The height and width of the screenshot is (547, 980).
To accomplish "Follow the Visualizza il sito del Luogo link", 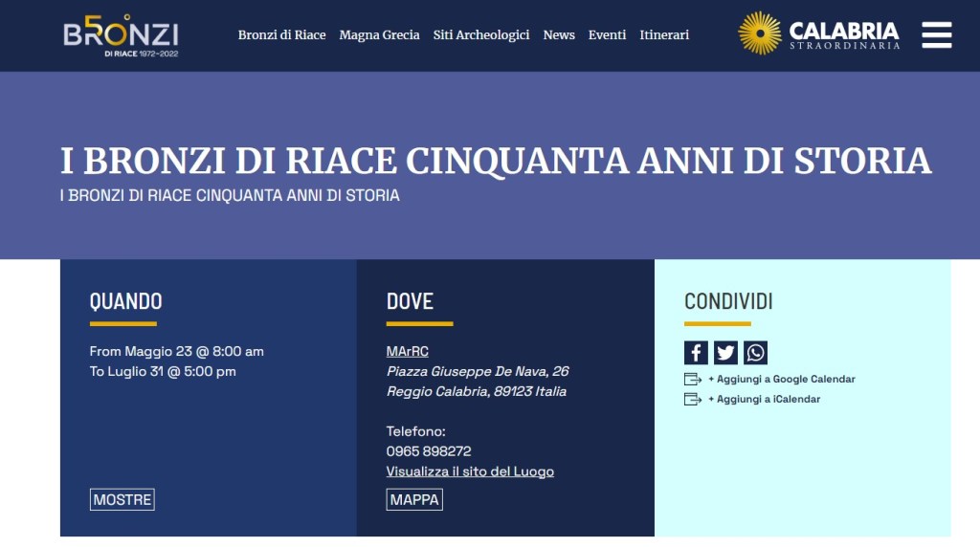I will click(470, 471).
